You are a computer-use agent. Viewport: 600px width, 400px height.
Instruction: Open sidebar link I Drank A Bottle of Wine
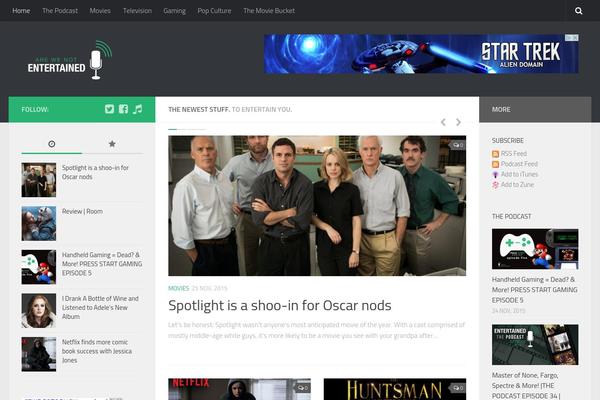(x=100, y=307)
